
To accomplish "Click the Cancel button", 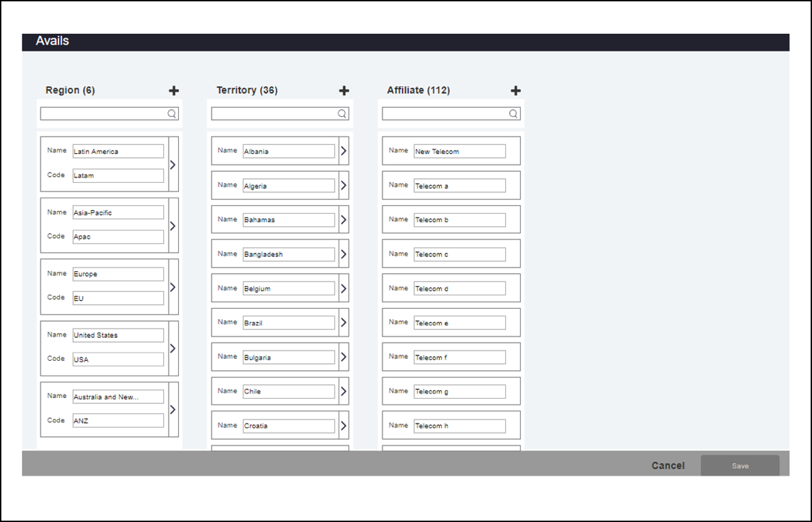I will [668, 465].
